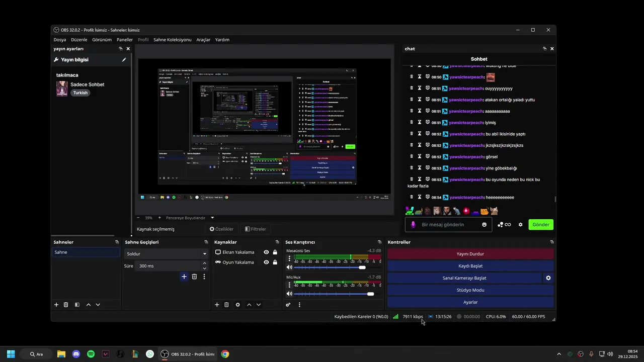
Task: Open emoji picker in chat input
Action: point(485,225)
